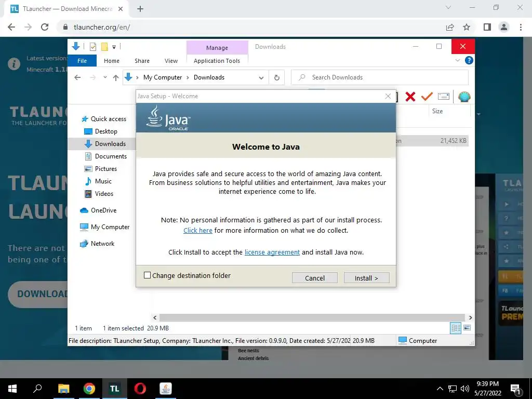Click the Size column header

point(437,111)
